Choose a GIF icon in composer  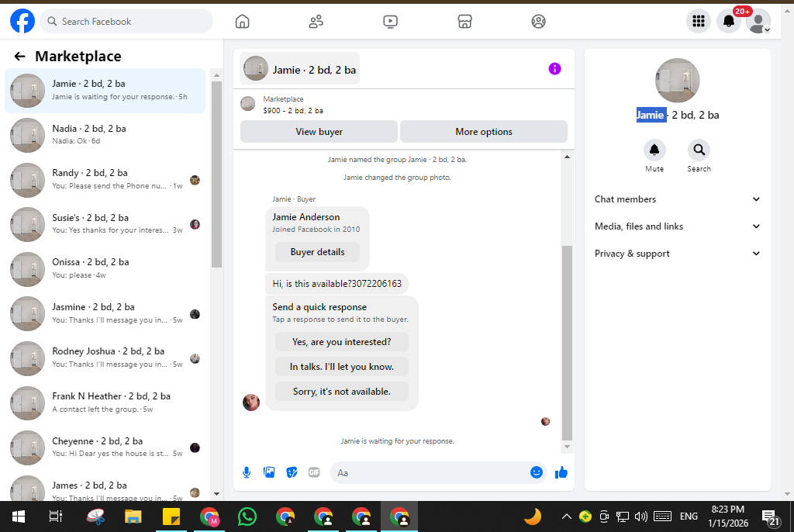click(314, 473)
